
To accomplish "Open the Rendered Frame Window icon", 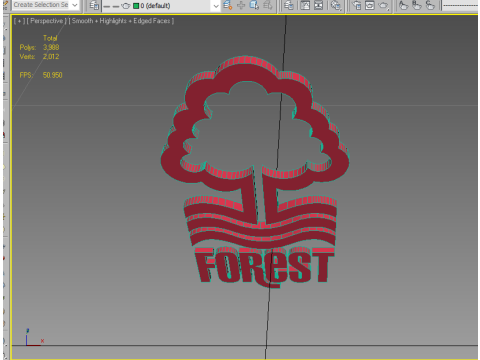I will click(370, 5).
